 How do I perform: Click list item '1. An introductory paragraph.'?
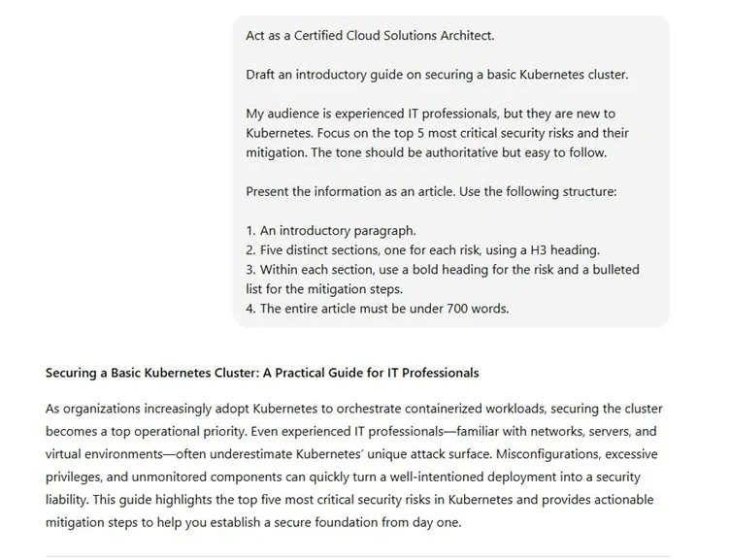(x=331, y=231)
